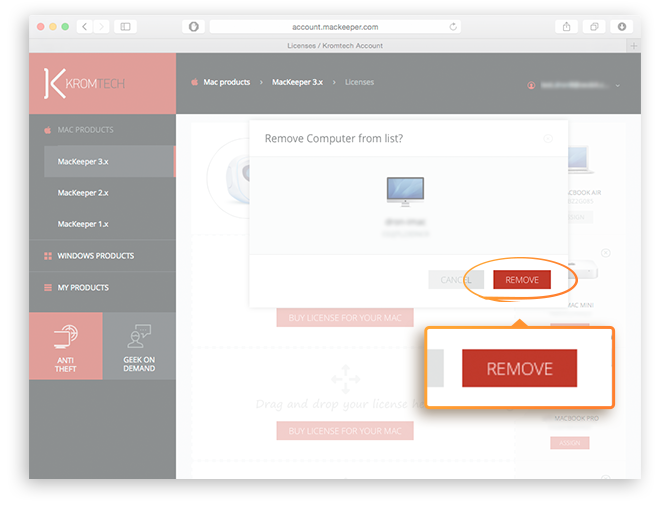This screenshot has width=664, height=514.
Task: Click Assign button under MacBook Pro
Action: click(570, 442)
